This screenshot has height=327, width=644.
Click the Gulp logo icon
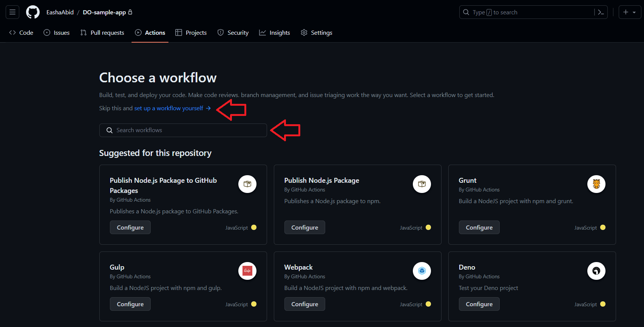pos(247,271)
